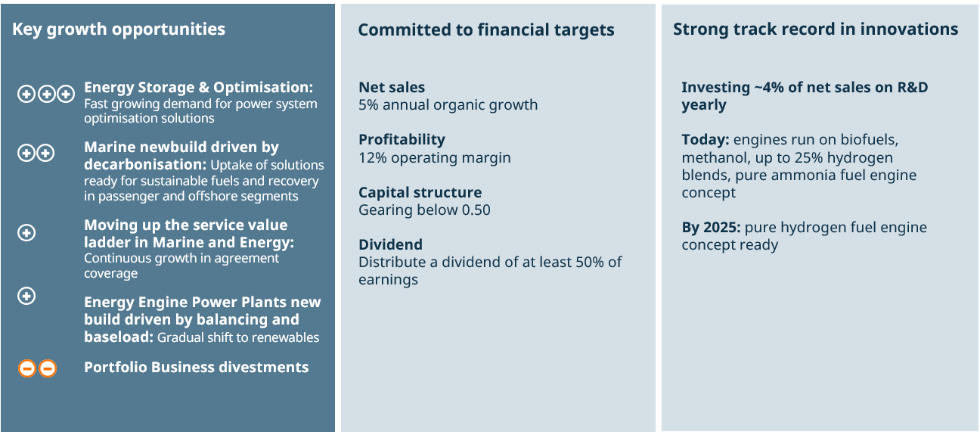
Task: Click the 12% operating margin text
Action: coord(434,158)
